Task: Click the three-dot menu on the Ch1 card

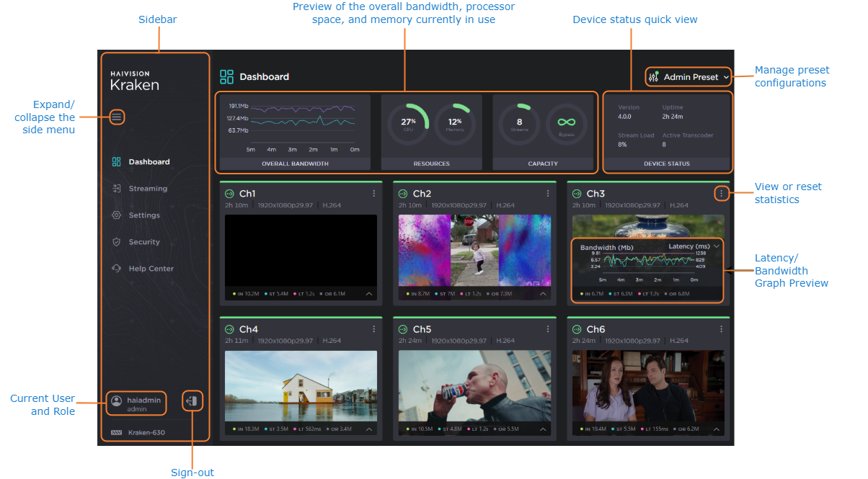Action: click(373, 193)
